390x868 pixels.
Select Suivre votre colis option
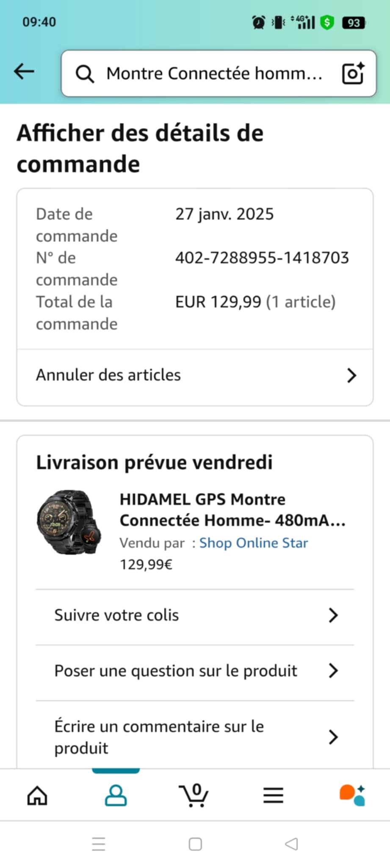point(116,615)
